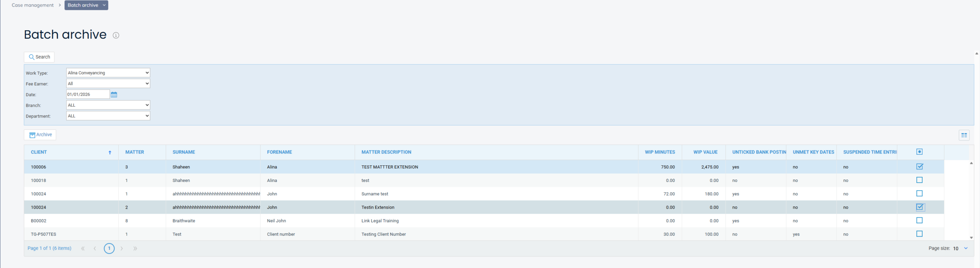The height and width of the screenshot is (268, 980).
Task: Open the Work Type dropdown
Action: pyautogui.click(x=108, y=73)
